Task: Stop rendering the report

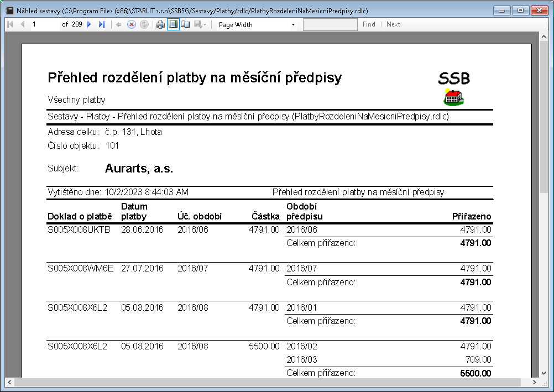Action: click(132, 24)
